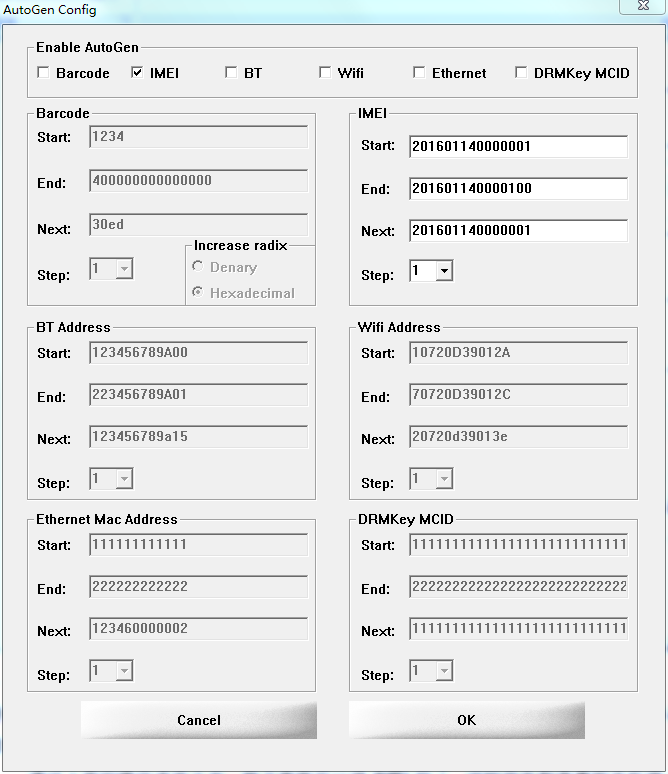Click the Ethernet Mac Next field

point(198,629)
